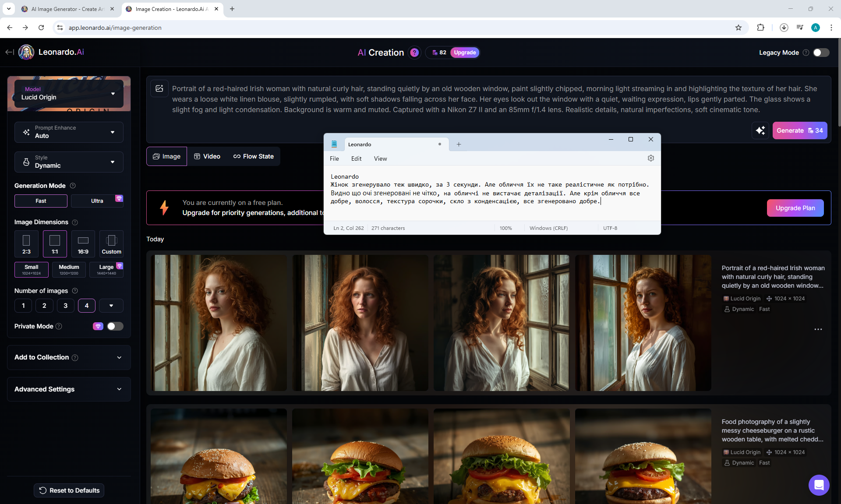This screenshot has height=504, width=841.
Task: Bookmark page with the star icon
Action: tap(739, 28)
